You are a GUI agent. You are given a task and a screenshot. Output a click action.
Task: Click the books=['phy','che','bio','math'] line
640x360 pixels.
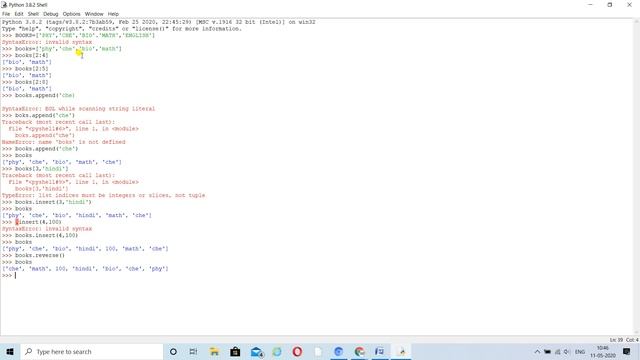pos(62,49)
